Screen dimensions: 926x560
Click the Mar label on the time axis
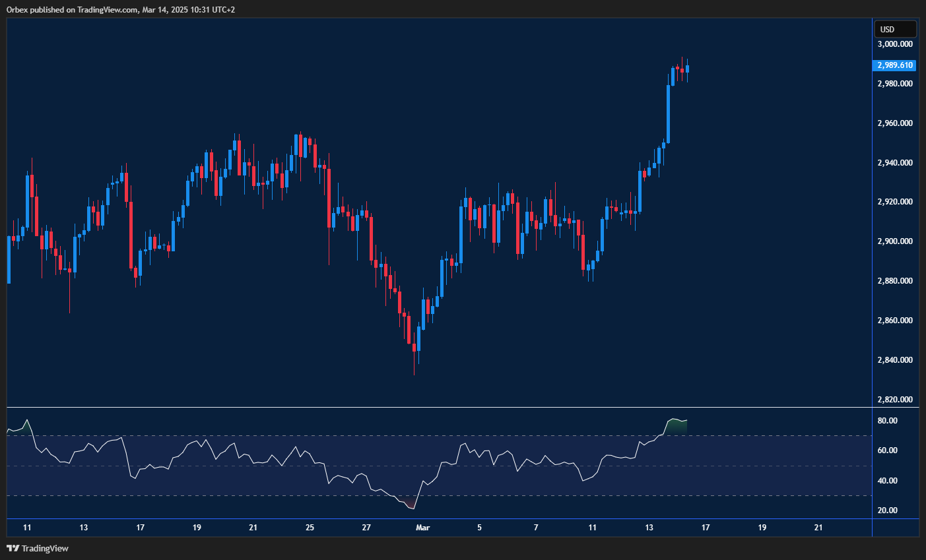(422, 528)
